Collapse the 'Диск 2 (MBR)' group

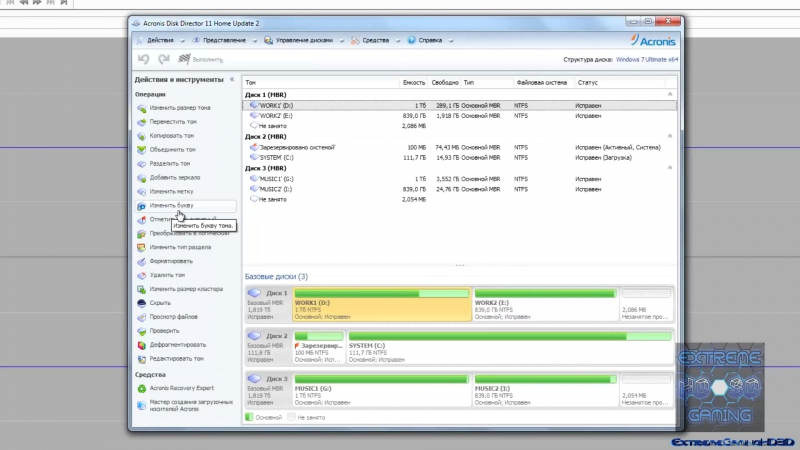[670, 137]
